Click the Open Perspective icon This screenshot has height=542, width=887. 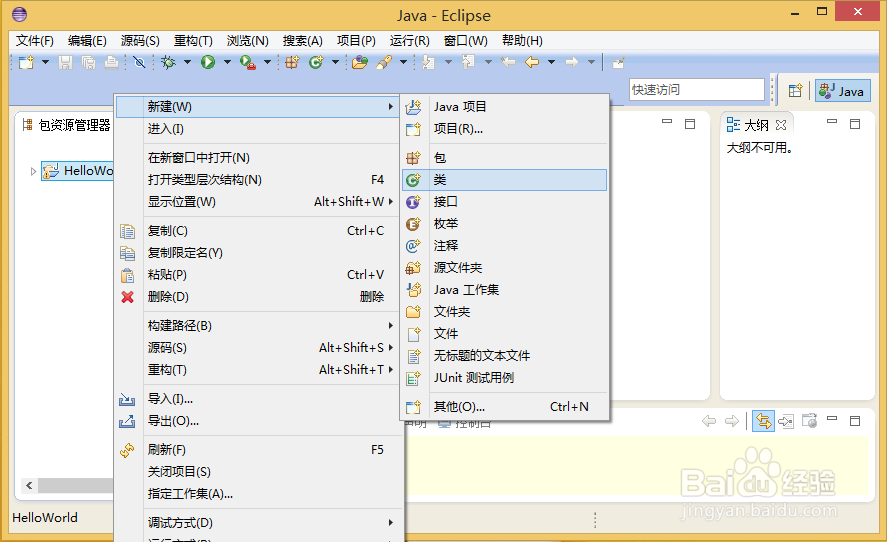coord(795,91)
